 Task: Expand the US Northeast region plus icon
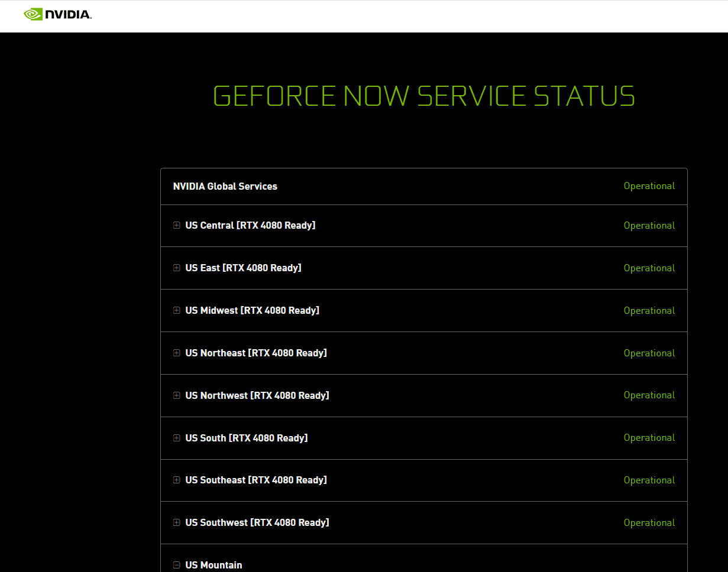176,353
